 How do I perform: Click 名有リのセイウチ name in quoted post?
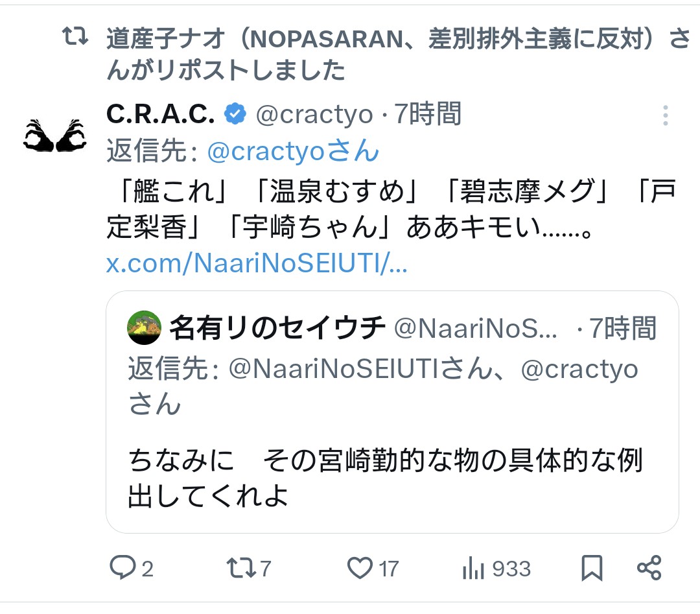277,329
